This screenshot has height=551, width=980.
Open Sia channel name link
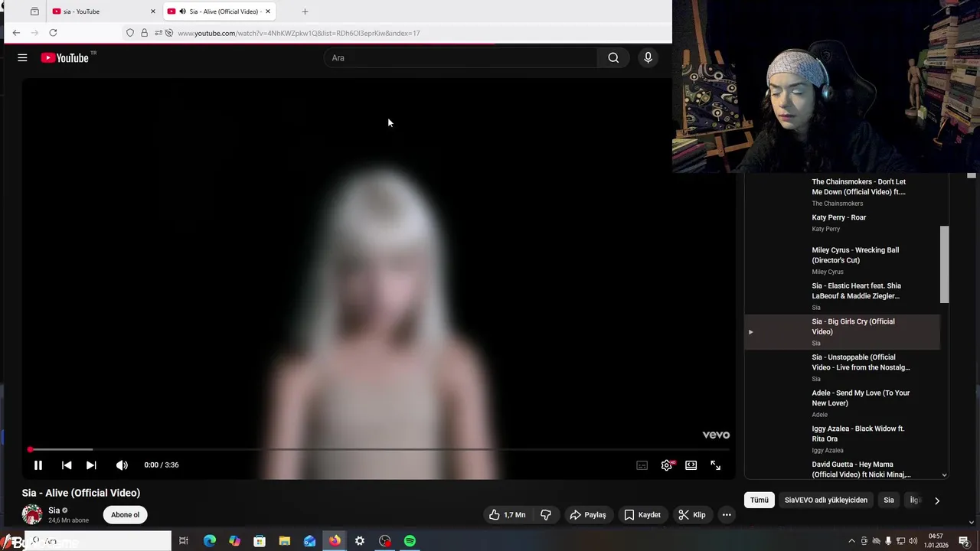click(x=54, y=510)
